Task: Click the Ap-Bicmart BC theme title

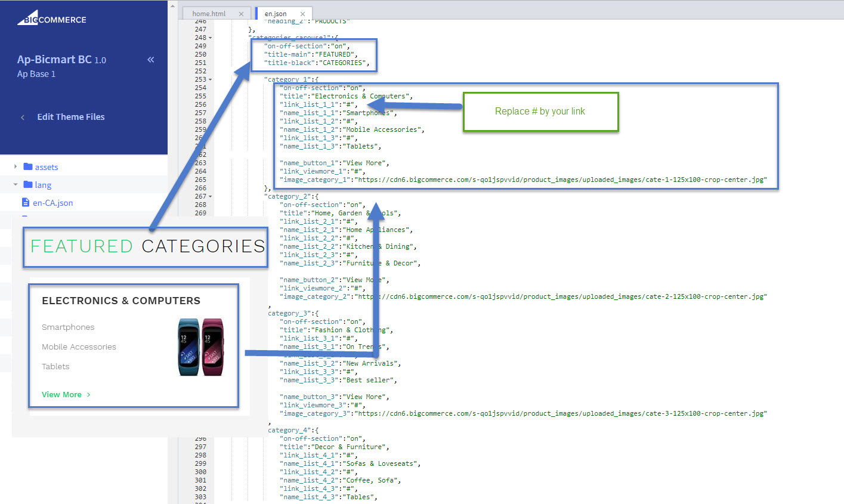Action: click(61, 60)
